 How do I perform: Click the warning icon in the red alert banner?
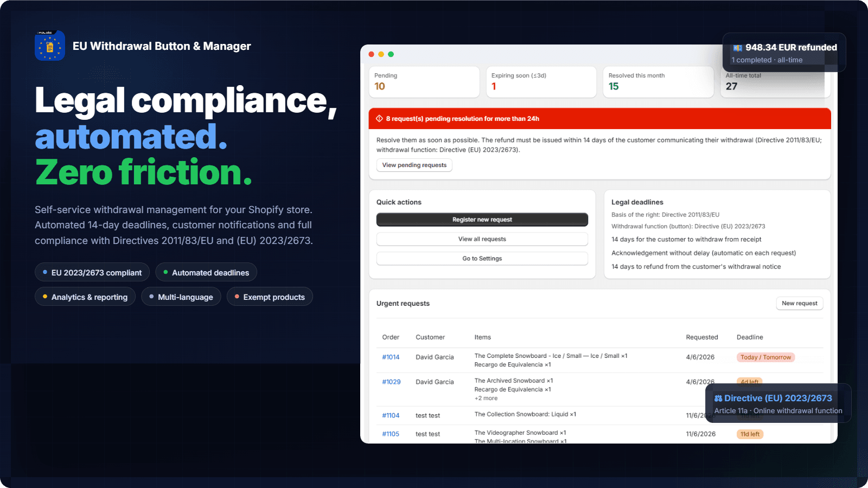379,118
